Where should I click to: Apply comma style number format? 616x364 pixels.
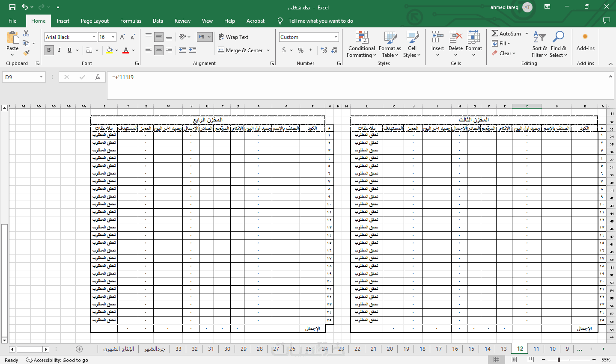tap(311, 50)
